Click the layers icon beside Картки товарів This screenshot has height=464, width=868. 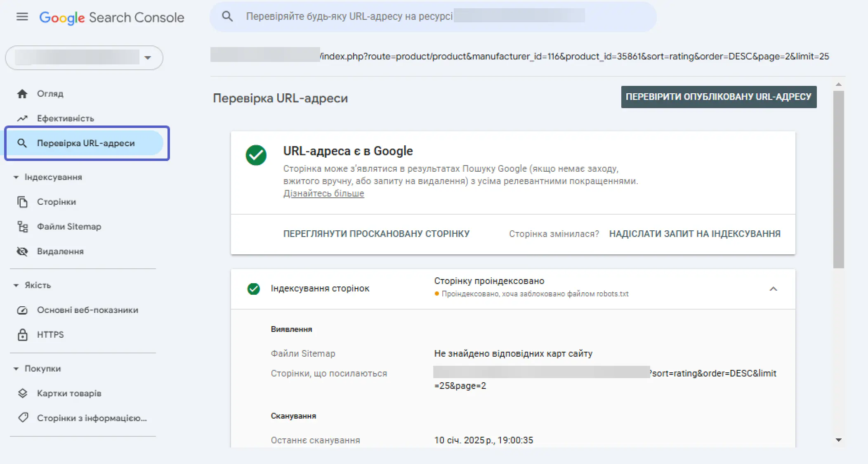pyautogui.click(x=22, y=393)
